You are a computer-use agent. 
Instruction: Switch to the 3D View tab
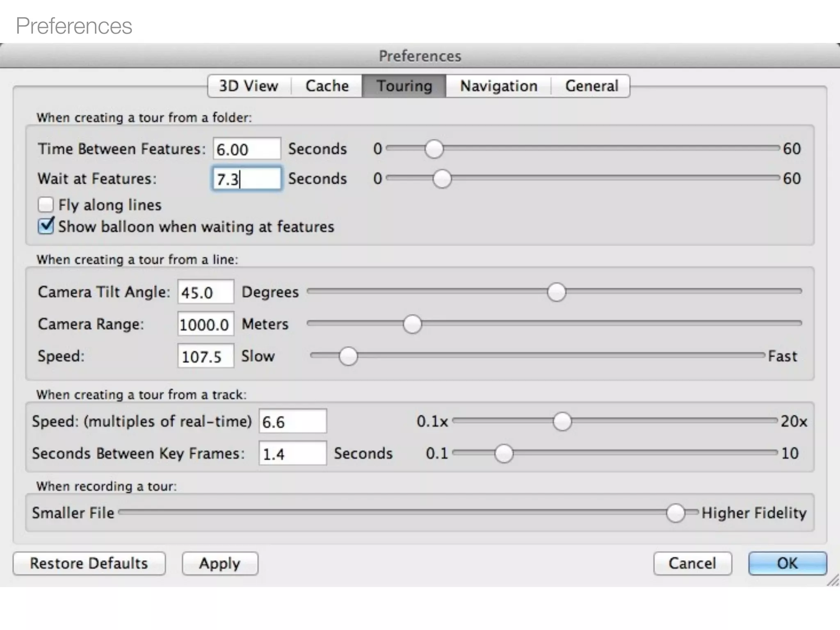point(249,86)
